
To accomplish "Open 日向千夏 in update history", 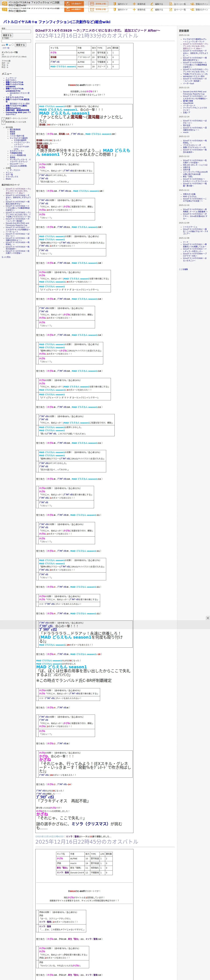I will pos(186,170).
